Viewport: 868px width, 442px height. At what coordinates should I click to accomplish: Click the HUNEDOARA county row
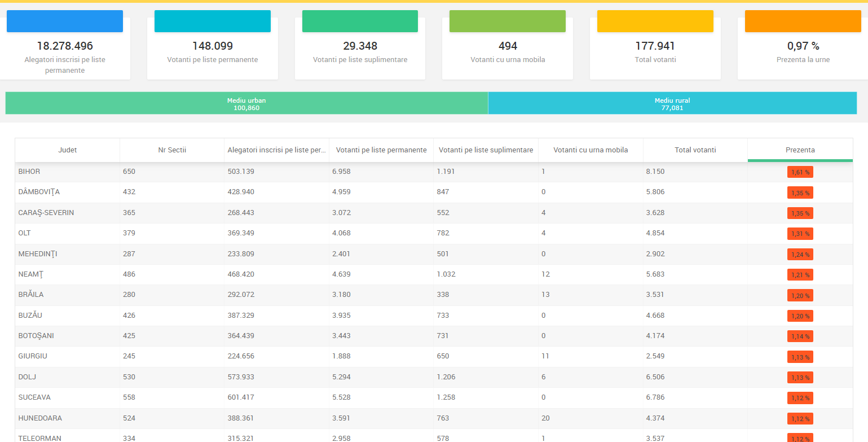coord(40,418)
